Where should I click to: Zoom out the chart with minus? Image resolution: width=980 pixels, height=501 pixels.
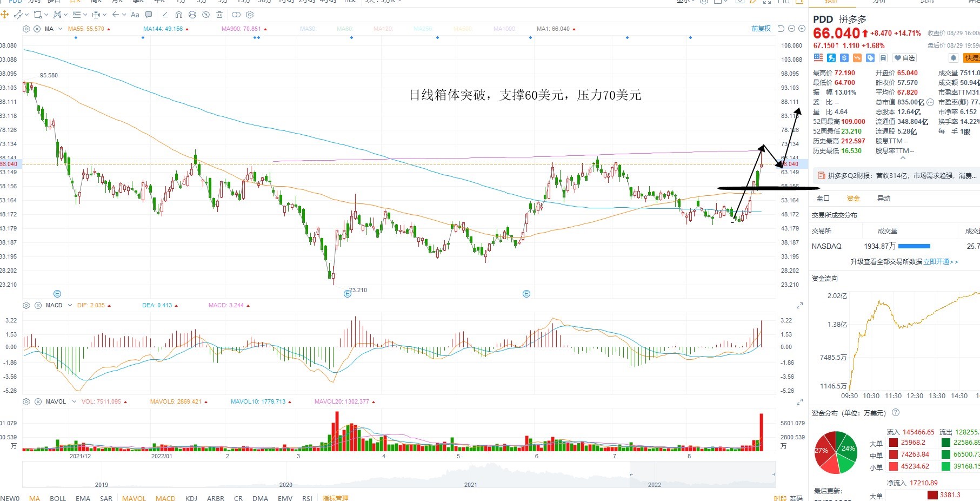tap(792, 29)
